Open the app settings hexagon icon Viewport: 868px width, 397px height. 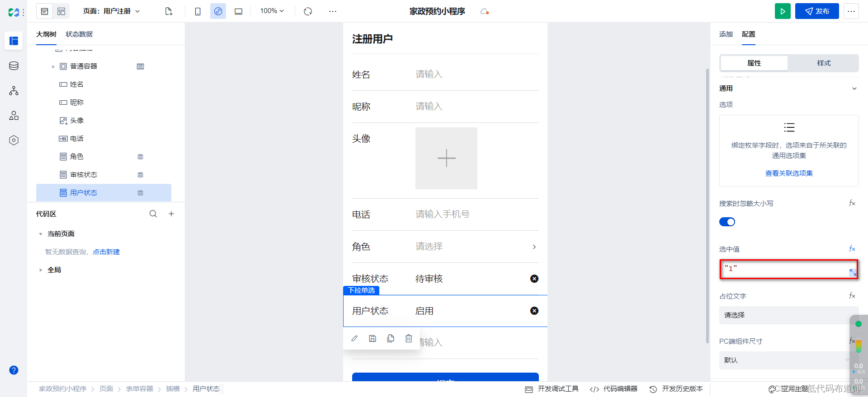(x=14, y=140)
